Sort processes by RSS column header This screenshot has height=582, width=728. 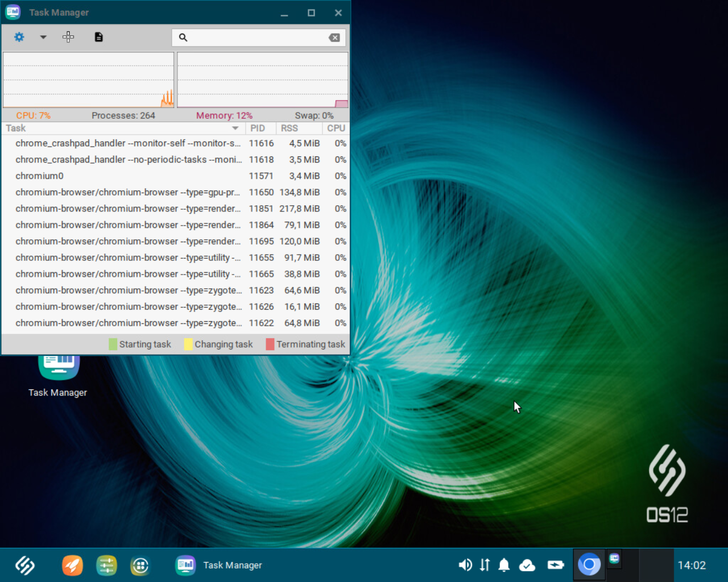click(290, 128)
